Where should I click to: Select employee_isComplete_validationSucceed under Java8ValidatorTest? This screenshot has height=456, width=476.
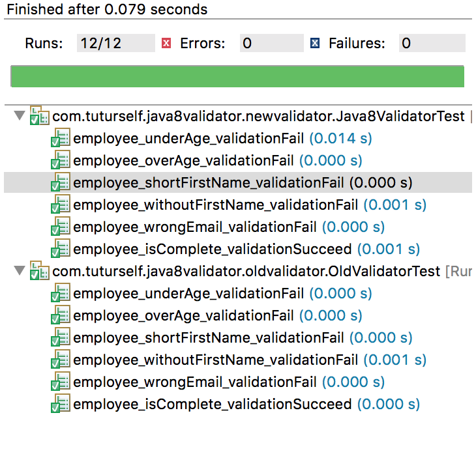point(212,249)
